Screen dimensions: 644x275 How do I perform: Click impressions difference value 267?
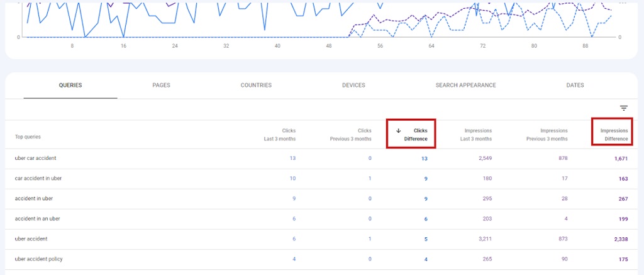tap(623, 199)
